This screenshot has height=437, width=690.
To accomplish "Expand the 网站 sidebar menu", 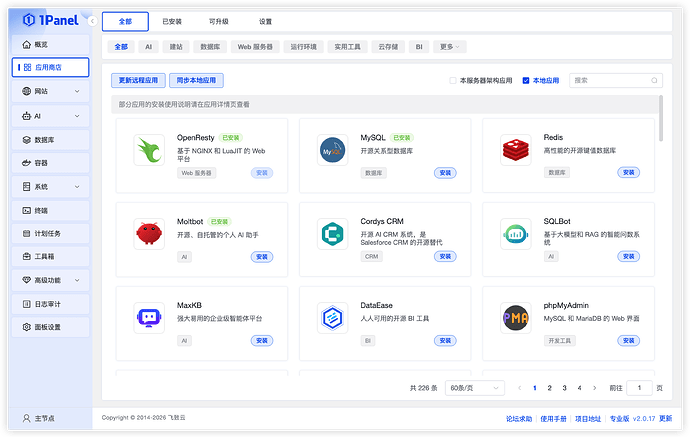I will [x=50, y=91].
